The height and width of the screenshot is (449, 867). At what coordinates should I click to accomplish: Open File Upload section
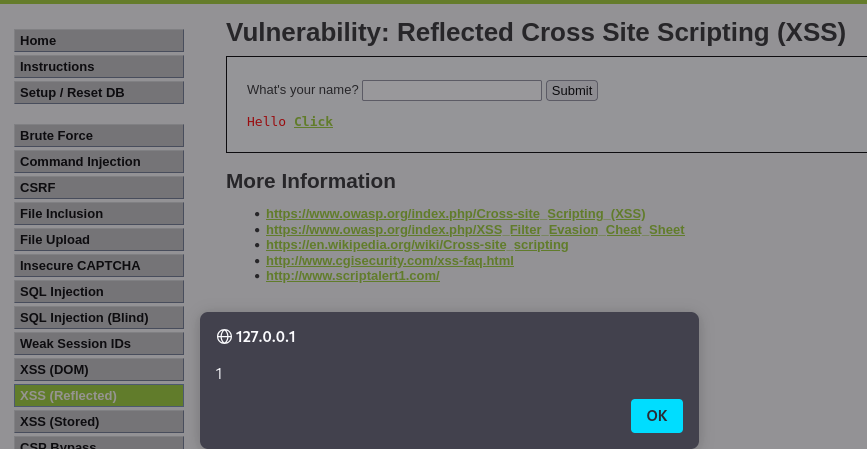98,239
